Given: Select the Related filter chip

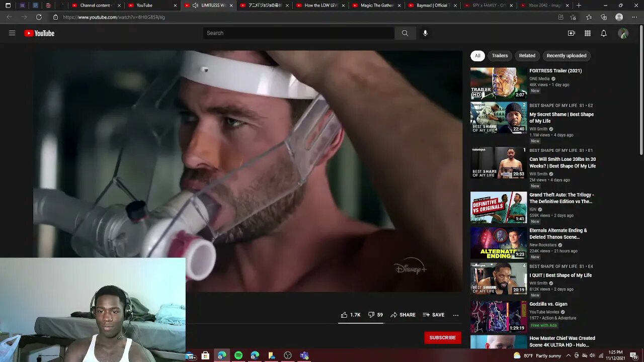Looking at the screenshot, I should click(x=527, y=56).
